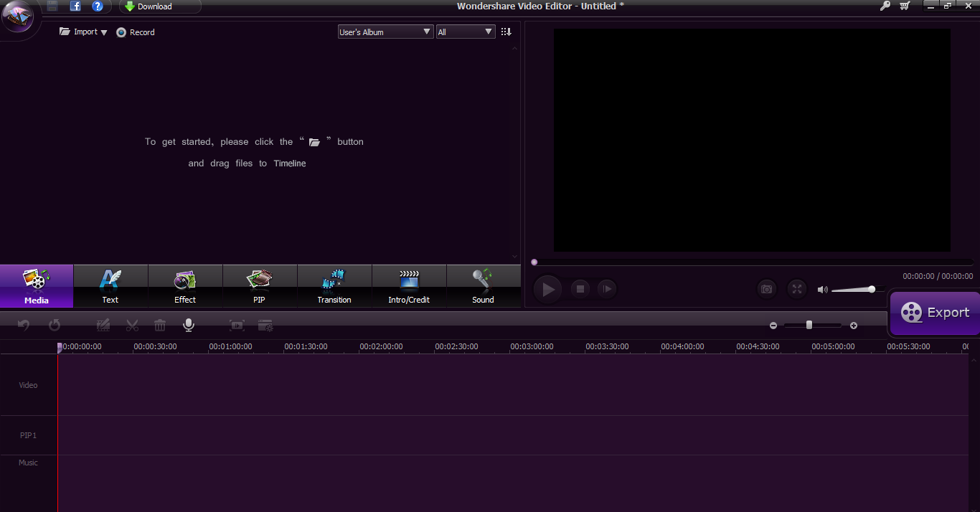Click the Redo arrow icon
The height and width of the screenshot is (512, 980).
tap(55, 326)
